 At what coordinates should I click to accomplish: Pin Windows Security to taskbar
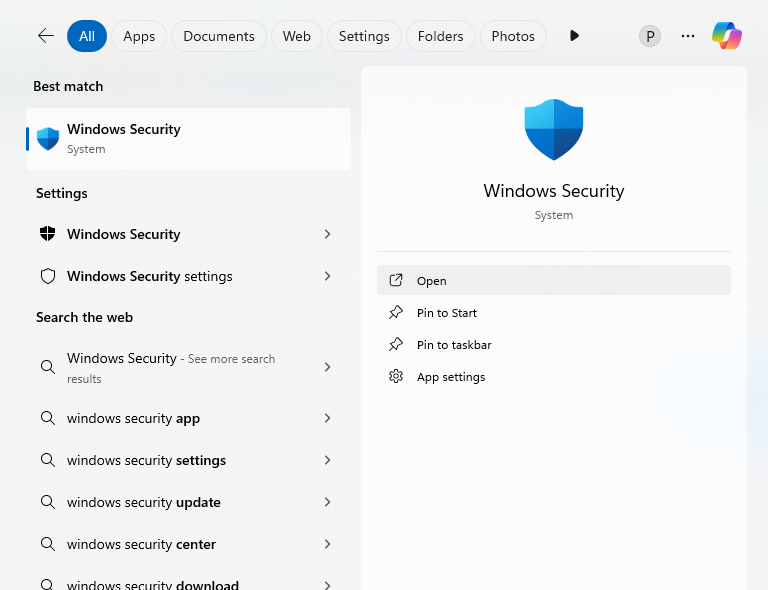[454, 345]
